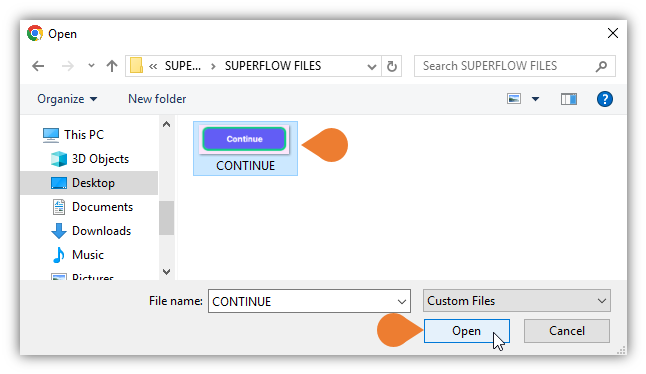This screenshot has width=646, height=374.
Task: Open Music in navigation pane
Action: (88, 255)
